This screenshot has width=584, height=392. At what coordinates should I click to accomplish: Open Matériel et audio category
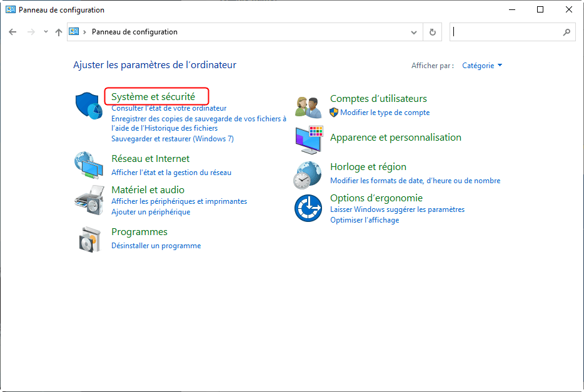[x=148, y=190]
